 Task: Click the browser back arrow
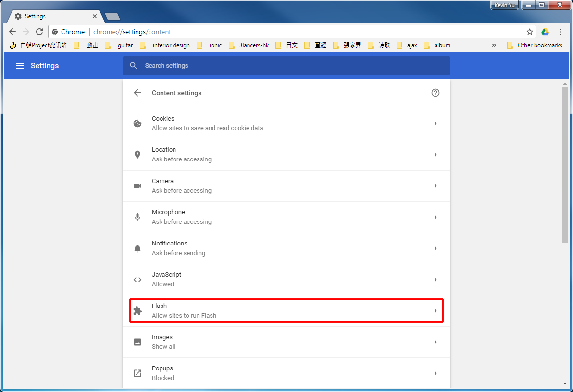pos(12,32)
